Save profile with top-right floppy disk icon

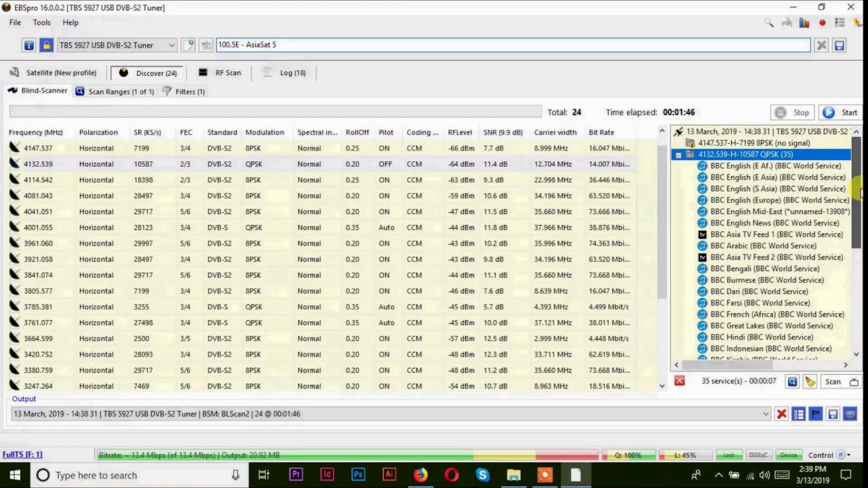839,45
